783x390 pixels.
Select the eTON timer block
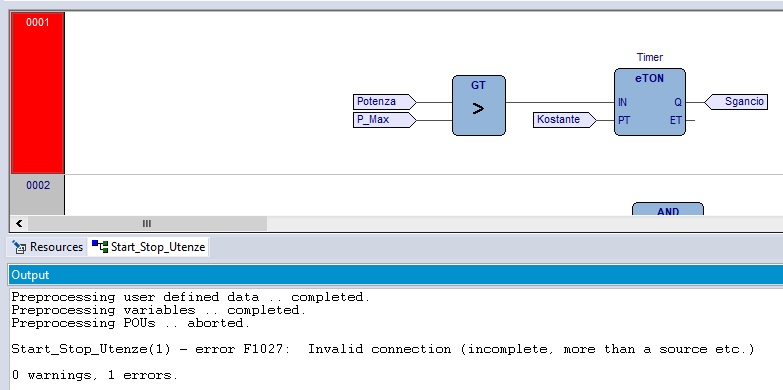click(x=650, y=102)
